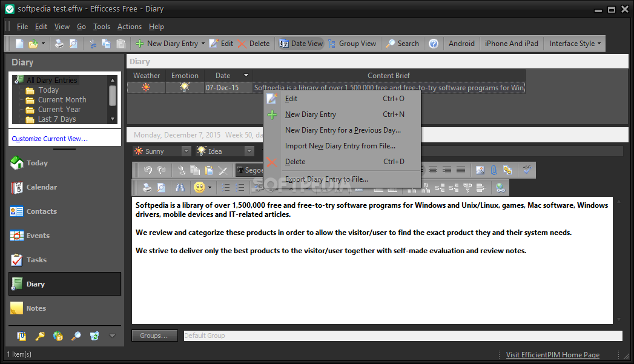Viewport: 634px width, 364px height.
Task: Click the Open folder icon in main toolbar
Action: [x=33, y=43]
